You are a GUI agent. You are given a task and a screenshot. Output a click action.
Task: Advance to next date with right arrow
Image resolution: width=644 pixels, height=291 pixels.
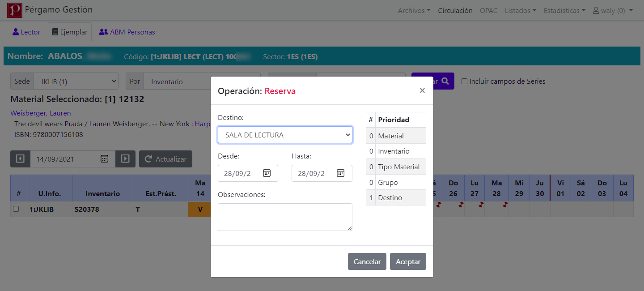tap(125, 159)
